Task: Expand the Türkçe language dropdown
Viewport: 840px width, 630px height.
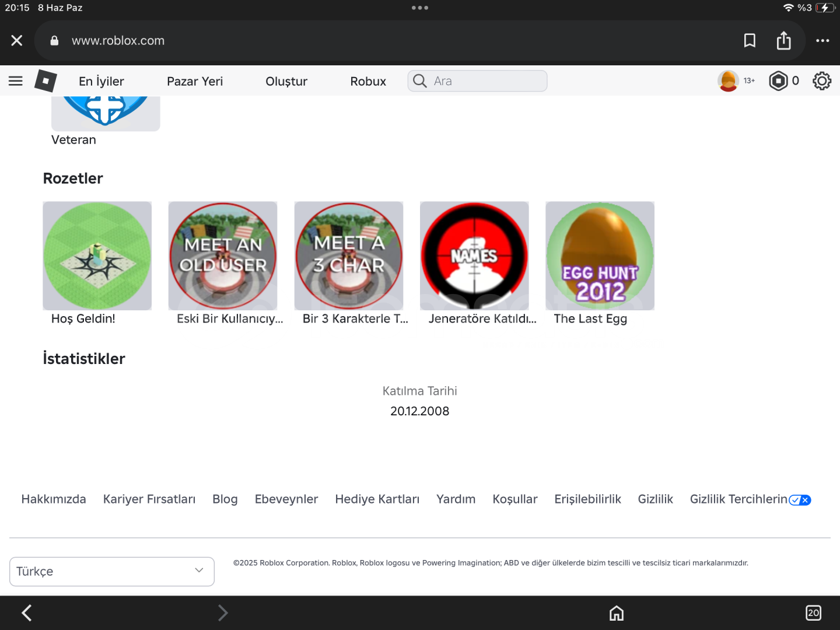Action: [112, 572]
